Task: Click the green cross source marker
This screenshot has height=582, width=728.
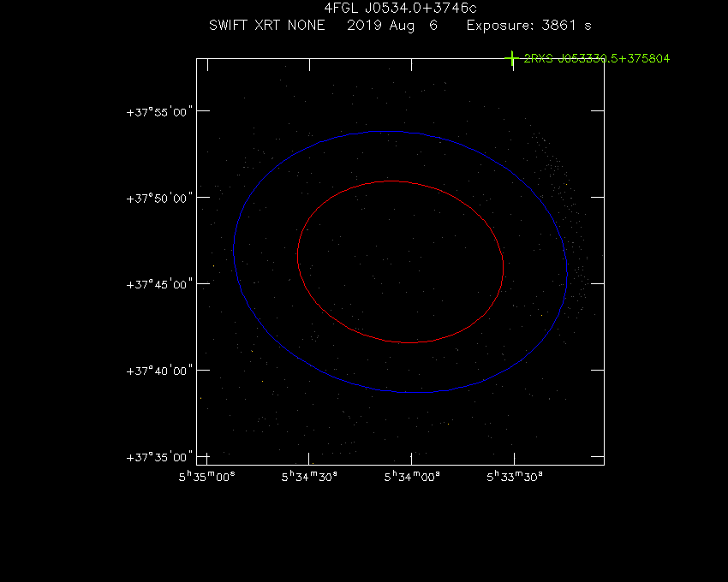Action: point(511,58)
